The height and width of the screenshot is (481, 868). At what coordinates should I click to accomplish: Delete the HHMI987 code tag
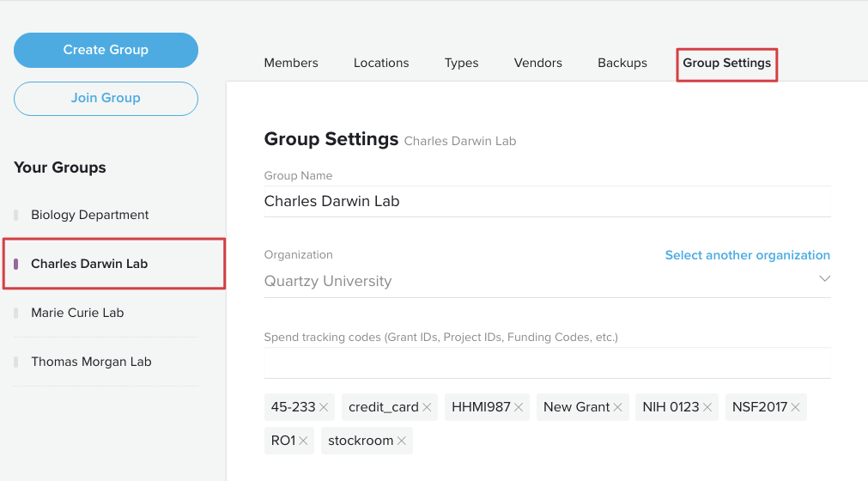[519, 407]
